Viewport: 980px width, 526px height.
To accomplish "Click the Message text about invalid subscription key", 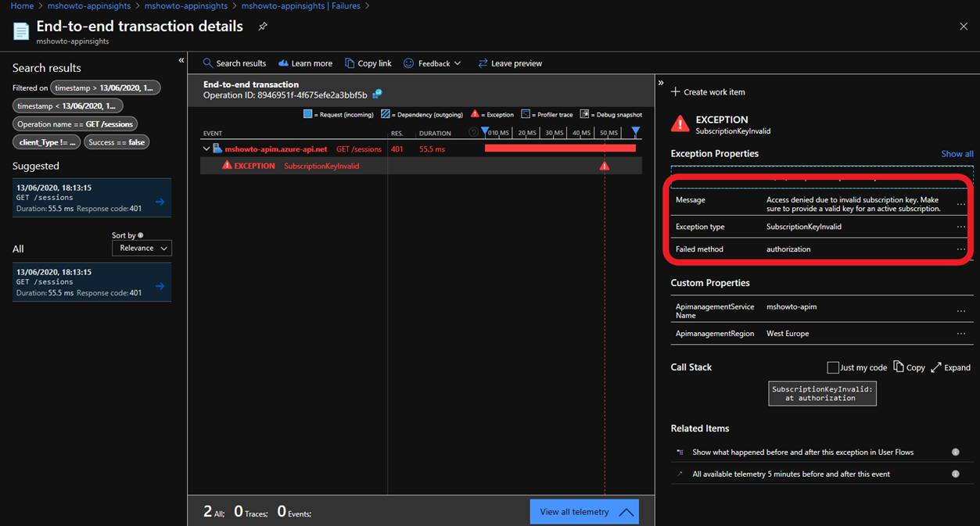I will 853,205.
